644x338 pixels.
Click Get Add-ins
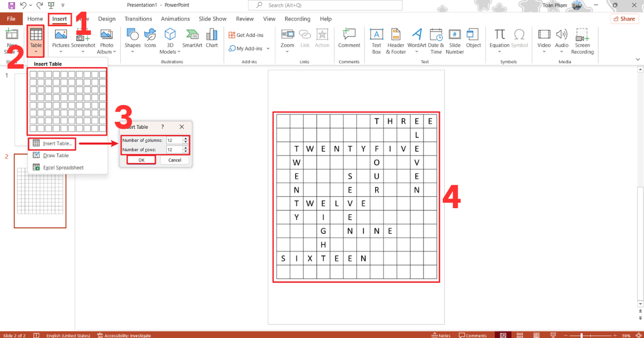(246, 35)
